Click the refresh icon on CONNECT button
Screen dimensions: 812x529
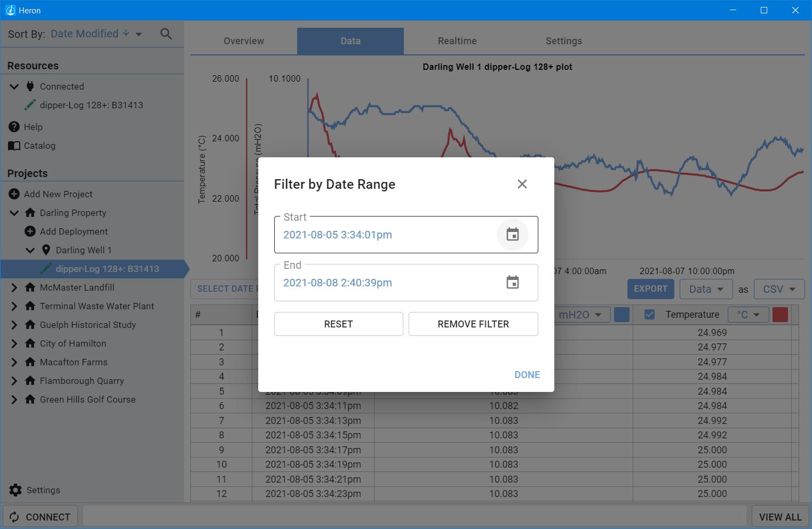(x=14, y=517)
